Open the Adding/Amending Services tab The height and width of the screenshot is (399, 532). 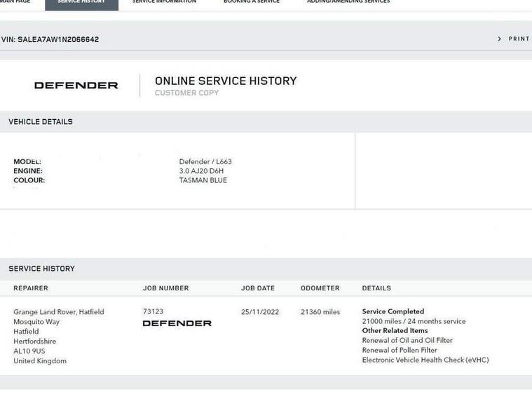click(x=348, y=2)
